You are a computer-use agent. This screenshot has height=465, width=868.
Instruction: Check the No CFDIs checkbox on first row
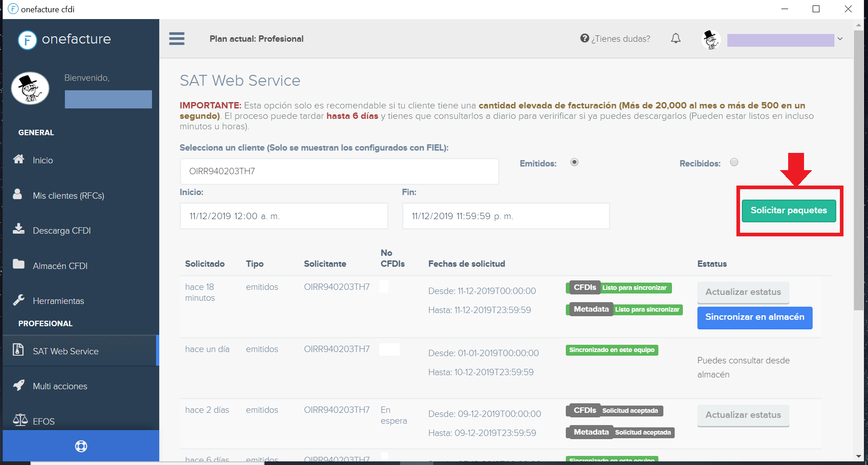click(384, 287)
